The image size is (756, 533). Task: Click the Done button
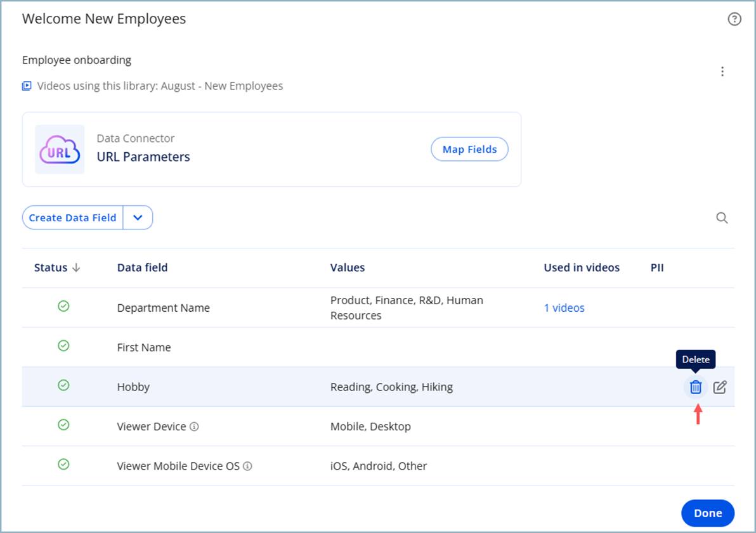tap(707, 513)
